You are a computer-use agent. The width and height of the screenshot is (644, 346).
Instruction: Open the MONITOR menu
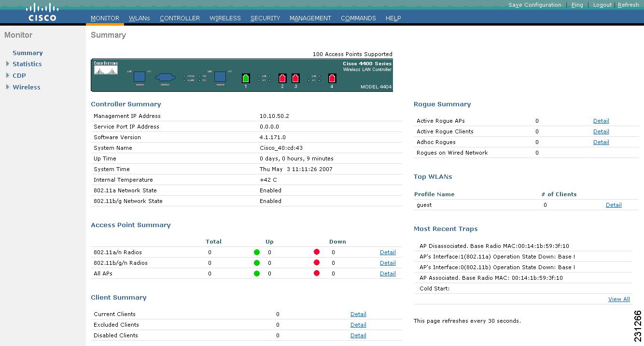pyautogui.click(x=105, y=18)
